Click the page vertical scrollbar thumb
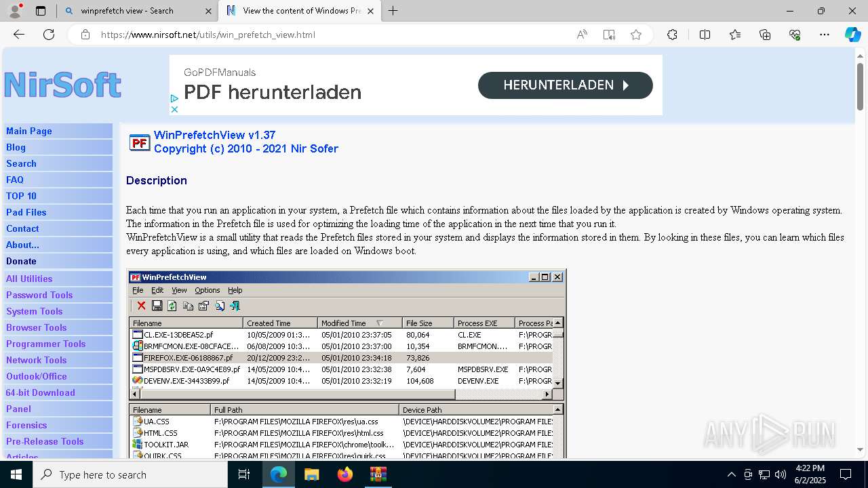The width and height of the screenshot is (868, 488). tap(860, 86)
